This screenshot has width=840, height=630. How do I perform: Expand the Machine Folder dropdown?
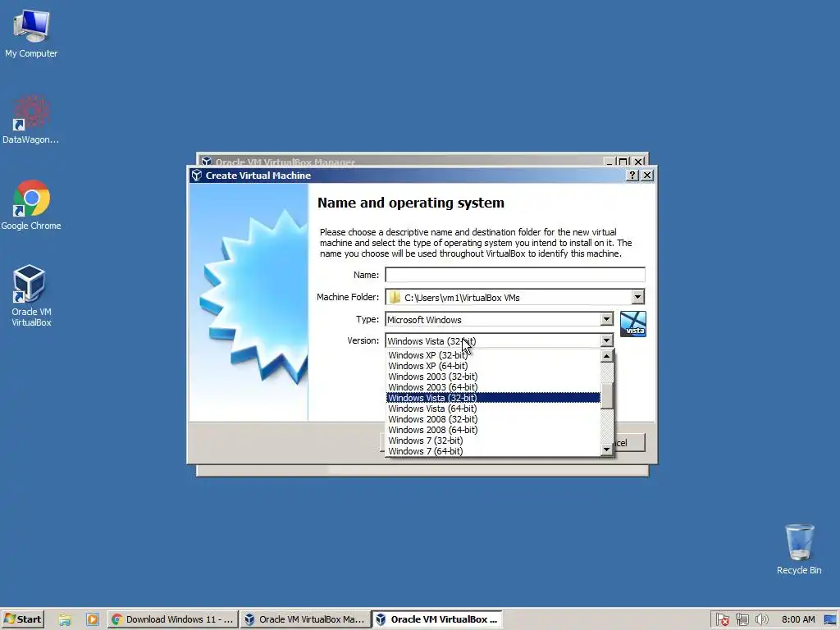pyautogui.click(x=637, y=297)
